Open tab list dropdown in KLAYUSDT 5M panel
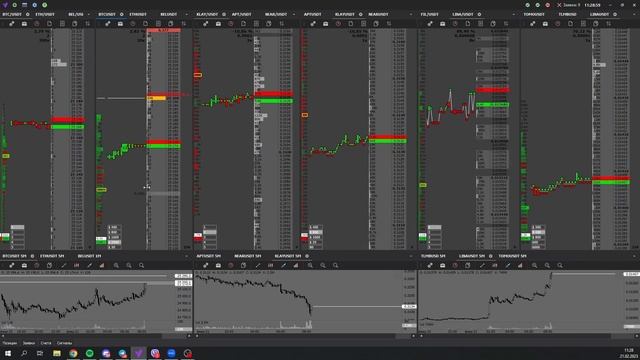Viewport: 640px width, 360px height. [x=411, y=256]
